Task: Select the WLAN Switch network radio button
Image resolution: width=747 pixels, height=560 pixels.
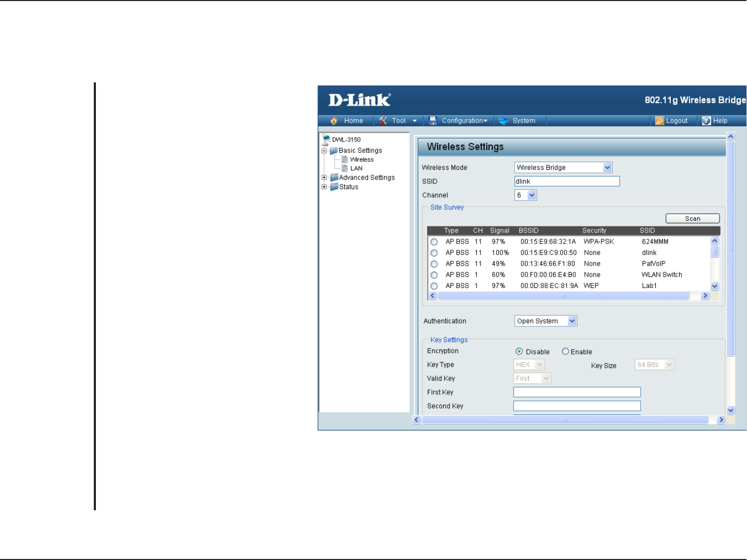Action: 434,275
